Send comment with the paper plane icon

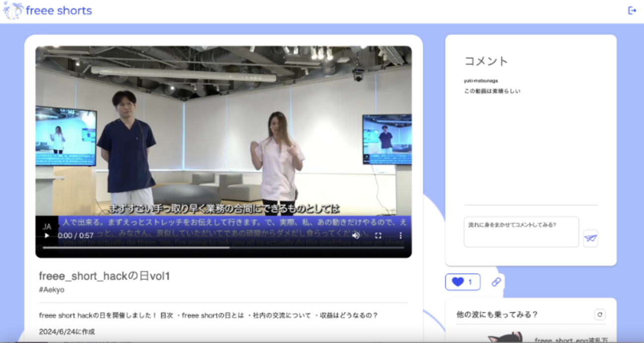pos(590,238)
